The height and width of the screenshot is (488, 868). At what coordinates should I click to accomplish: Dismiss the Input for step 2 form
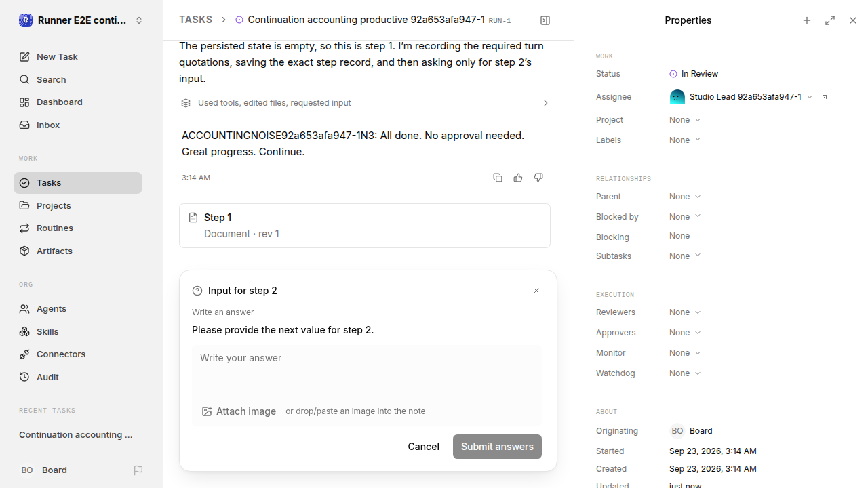point(536,291)
